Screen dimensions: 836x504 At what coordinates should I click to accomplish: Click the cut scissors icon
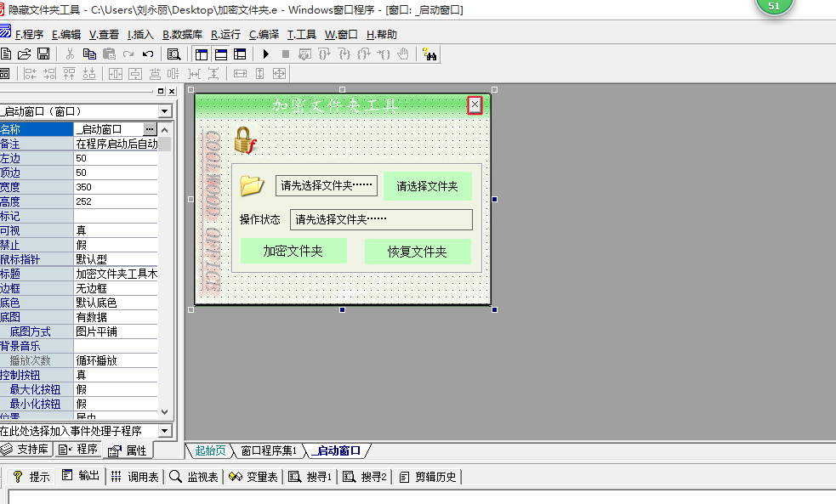click(x=70, y=54)
